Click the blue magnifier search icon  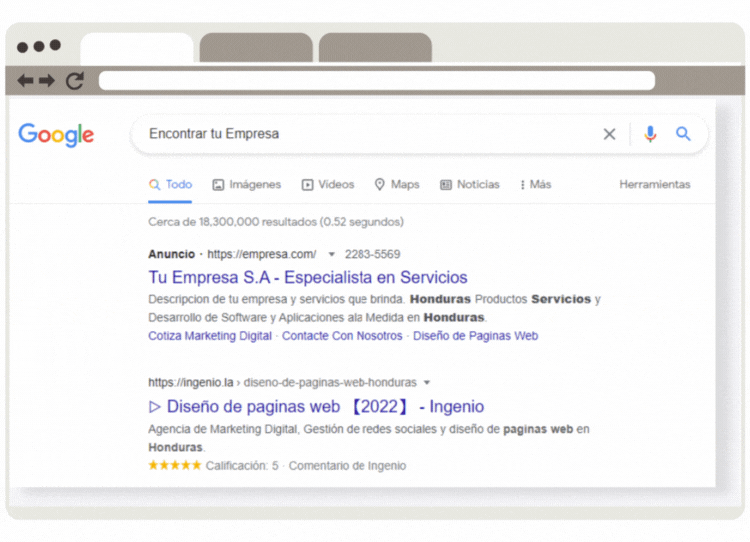point(683,134)
